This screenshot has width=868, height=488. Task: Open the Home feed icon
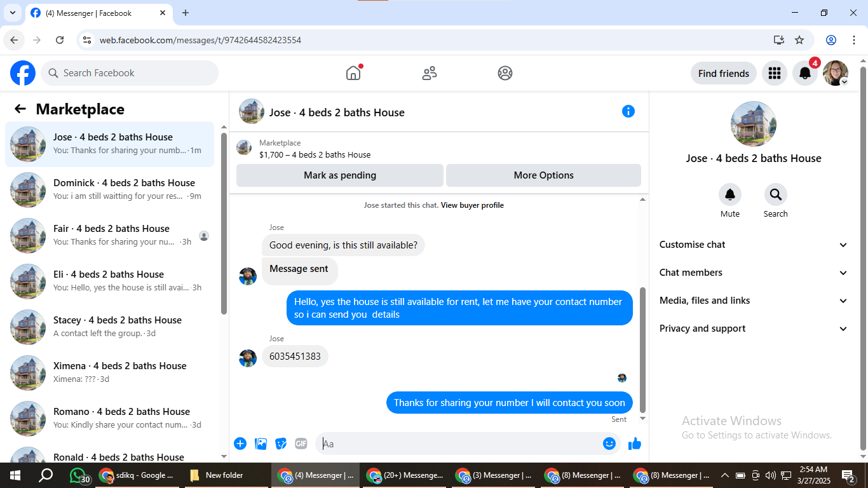353,73
